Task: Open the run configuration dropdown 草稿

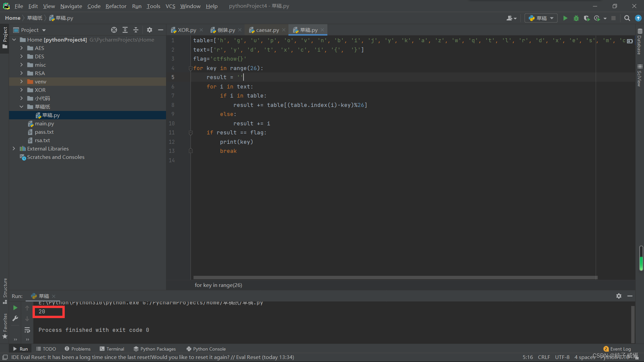Action: point(541,18)
